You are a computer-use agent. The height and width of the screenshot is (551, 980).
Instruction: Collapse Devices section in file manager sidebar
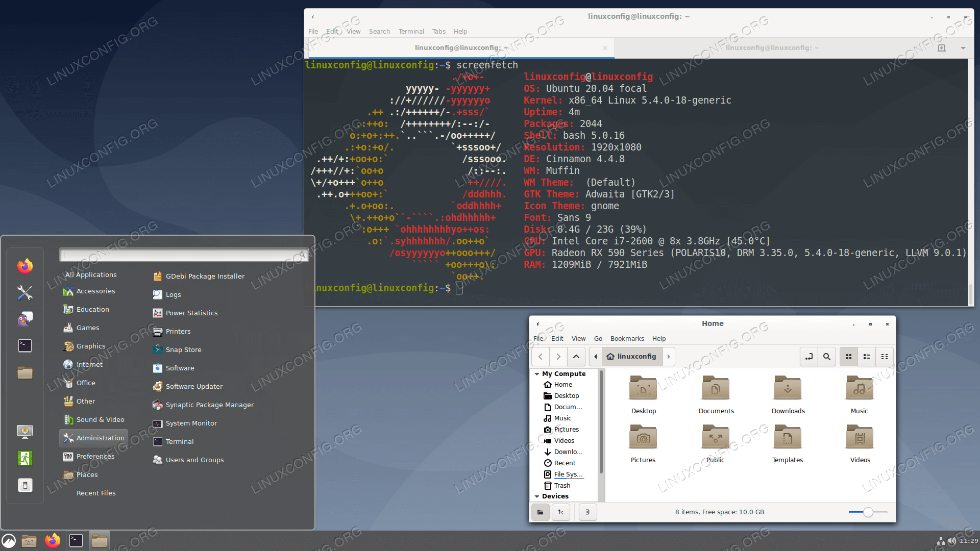[537, 496]
